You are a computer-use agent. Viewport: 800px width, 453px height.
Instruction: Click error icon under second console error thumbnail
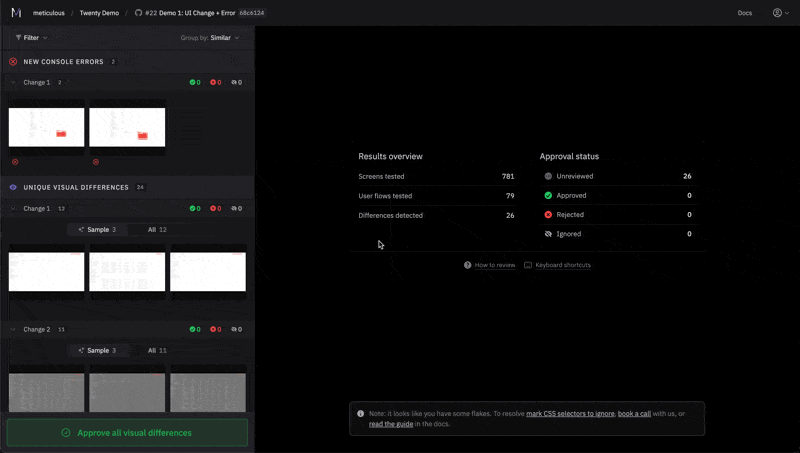pos(96,162)
